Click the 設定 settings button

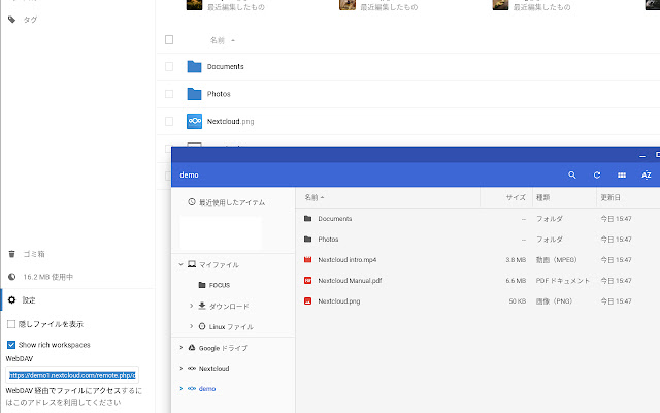coord(29,300)
